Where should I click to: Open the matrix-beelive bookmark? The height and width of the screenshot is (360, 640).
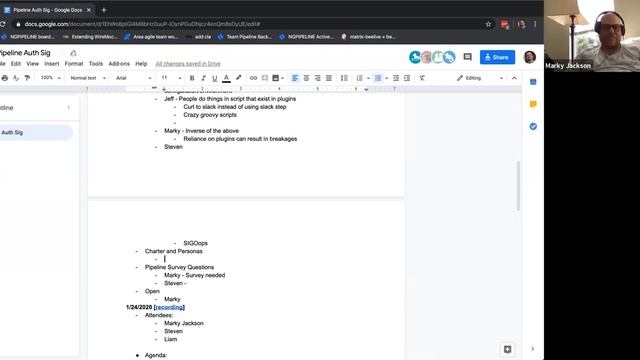[368, 37]
